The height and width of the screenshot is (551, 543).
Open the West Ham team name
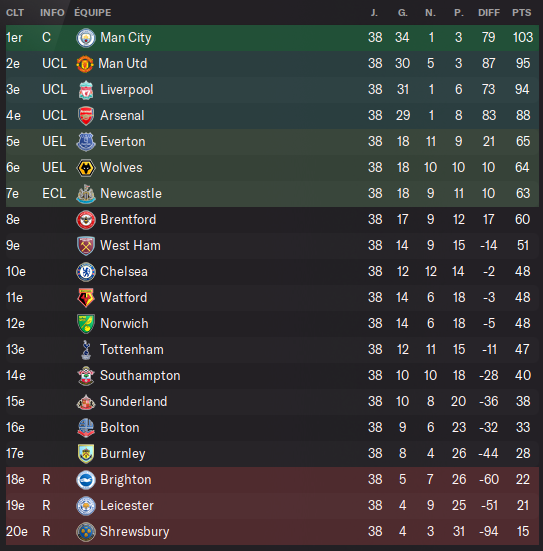click(x=130, y=246)
